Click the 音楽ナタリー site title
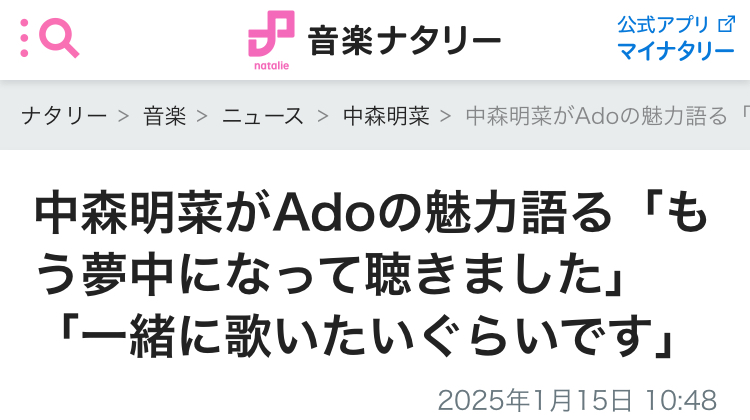The width and height of the screenshot is (750, 420). click(404, 41)
